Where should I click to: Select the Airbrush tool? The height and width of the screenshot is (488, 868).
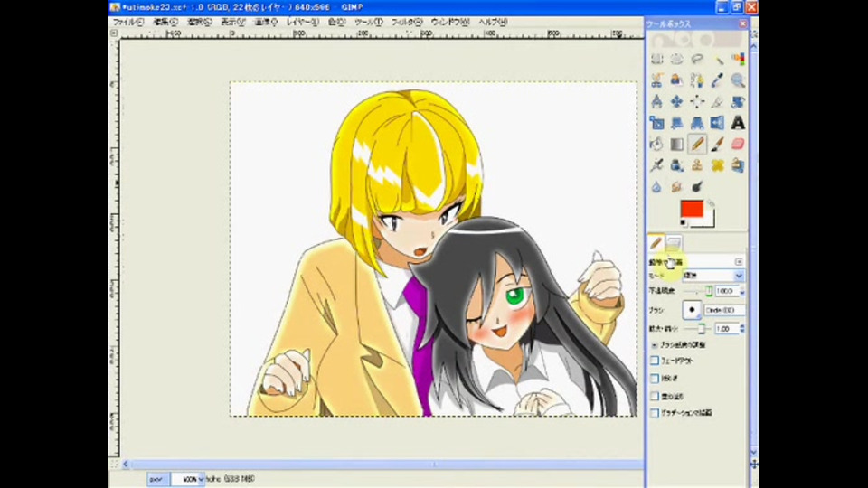656,164
